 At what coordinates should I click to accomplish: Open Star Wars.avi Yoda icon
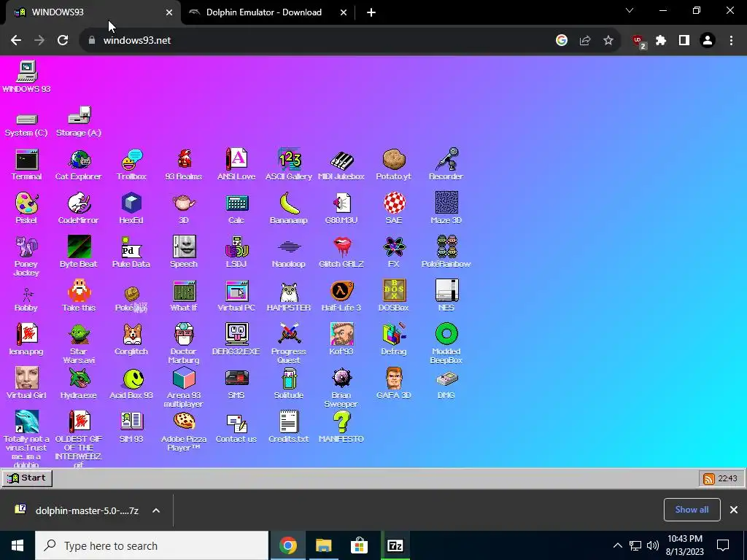pos(79,344)
